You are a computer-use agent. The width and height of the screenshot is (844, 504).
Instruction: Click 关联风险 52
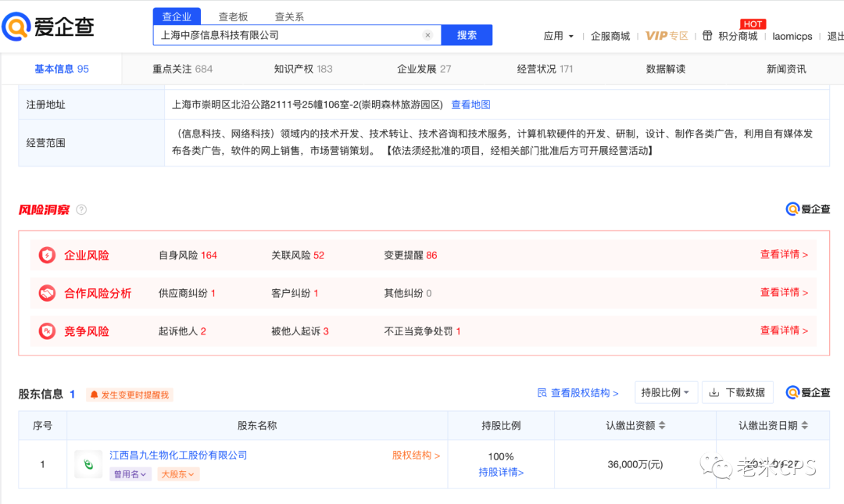click(298, 255)
